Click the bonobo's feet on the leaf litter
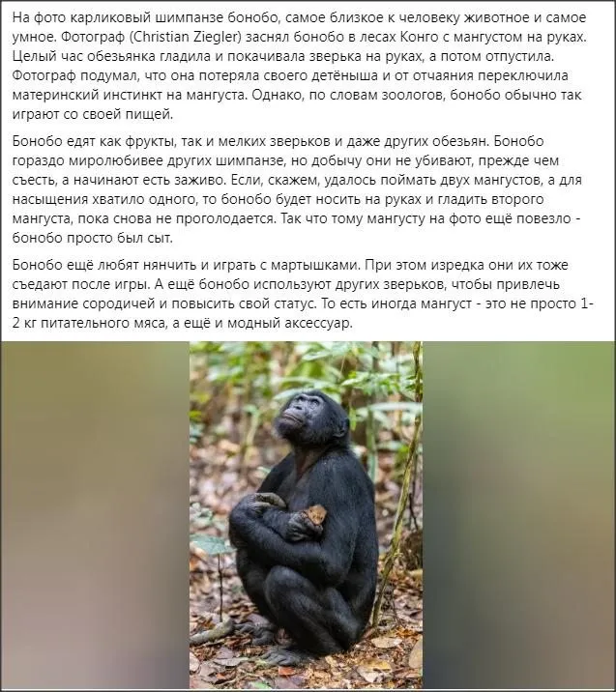This screenshot has height=692, width=616. coord(282,649)
